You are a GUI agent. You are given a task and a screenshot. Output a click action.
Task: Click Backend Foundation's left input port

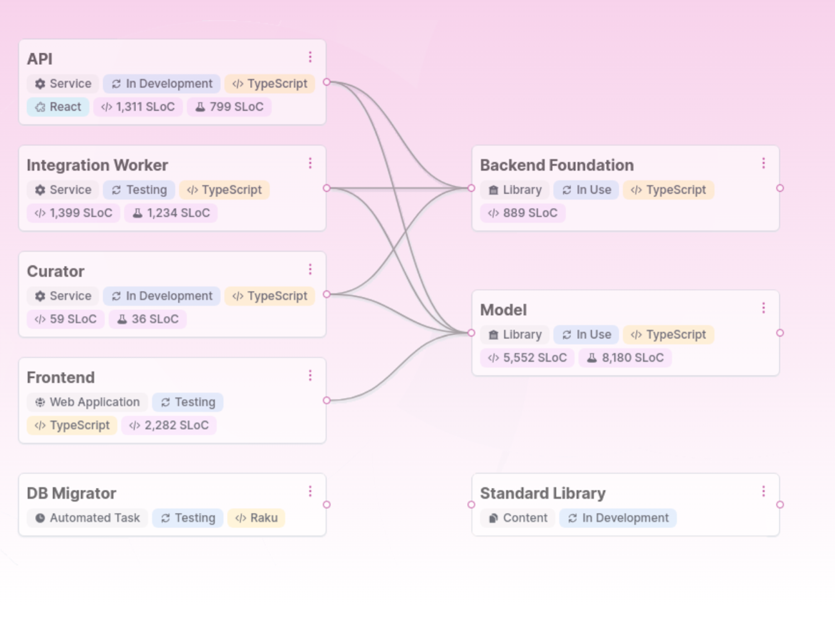click(x=472, y=188)
